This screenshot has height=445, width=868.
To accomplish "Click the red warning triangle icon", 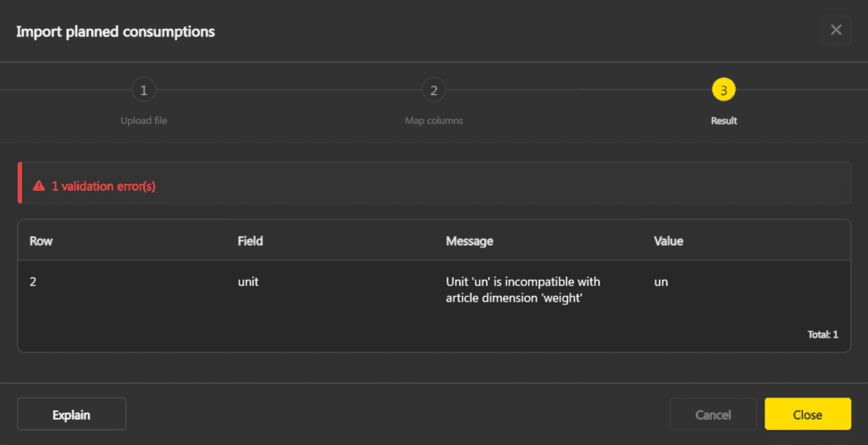I will 38,186.
